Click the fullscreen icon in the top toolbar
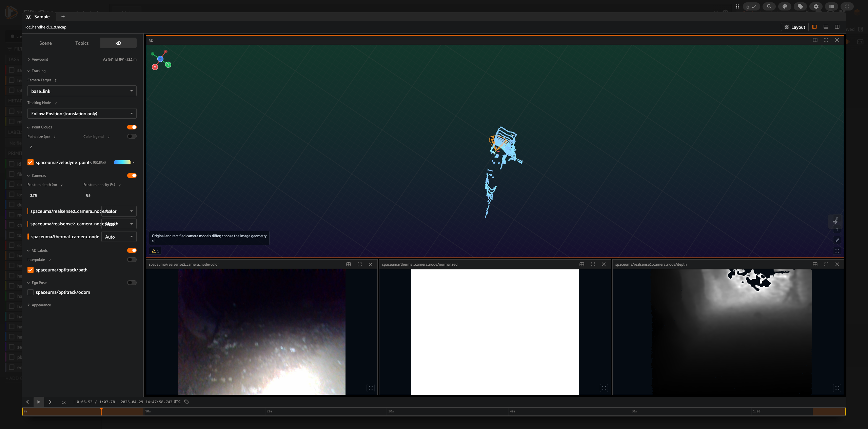Screen dimensions: 868x429 click(847, 6)
